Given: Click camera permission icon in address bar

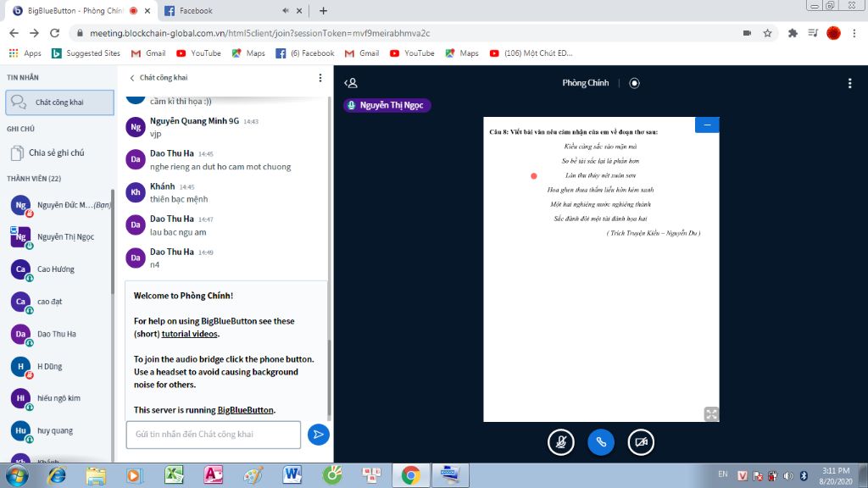Looking at the screenshot, I should tap(747, 33).
